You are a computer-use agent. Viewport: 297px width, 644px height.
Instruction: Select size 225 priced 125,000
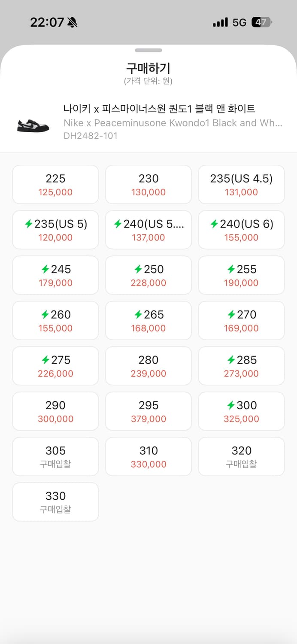(x=55, y=184)
